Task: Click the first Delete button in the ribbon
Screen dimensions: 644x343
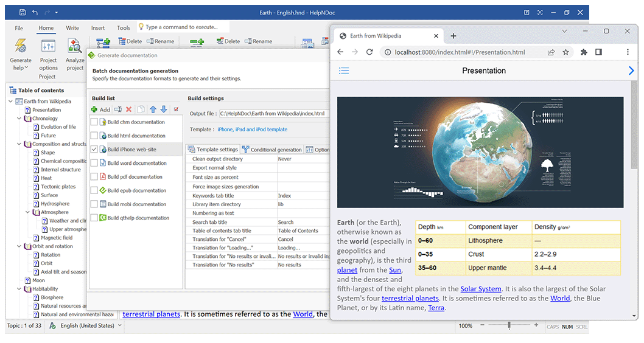Action: [x=130, y=41]
